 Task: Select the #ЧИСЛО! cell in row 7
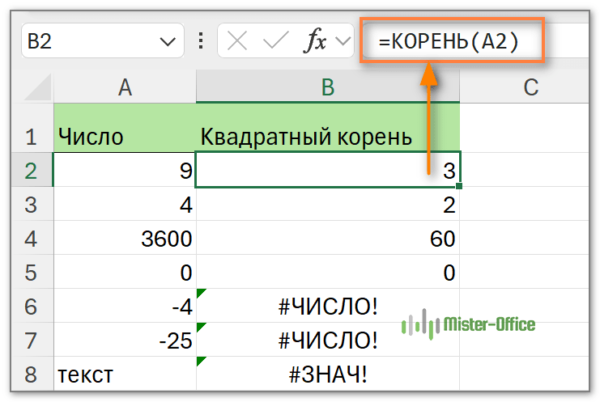click(x=328, y=342)
